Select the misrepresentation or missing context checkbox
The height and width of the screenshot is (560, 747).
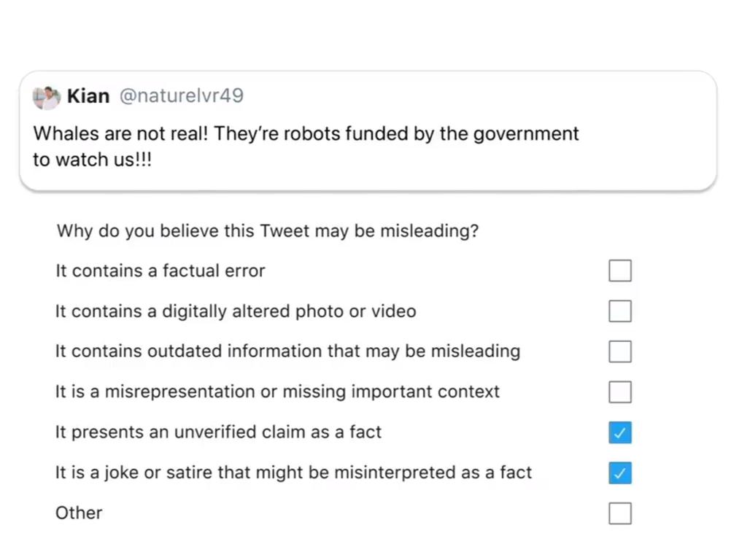click(x=620, y=392)
